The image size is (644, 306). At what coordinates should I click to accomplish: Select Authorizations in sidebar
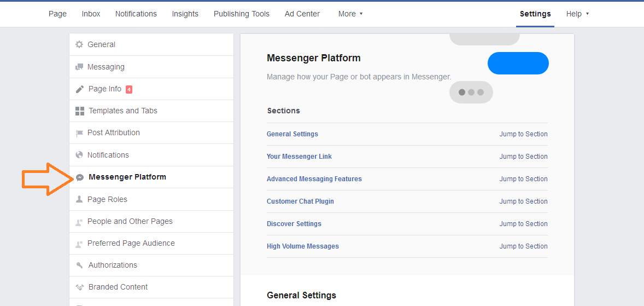(x=151, y=265)
